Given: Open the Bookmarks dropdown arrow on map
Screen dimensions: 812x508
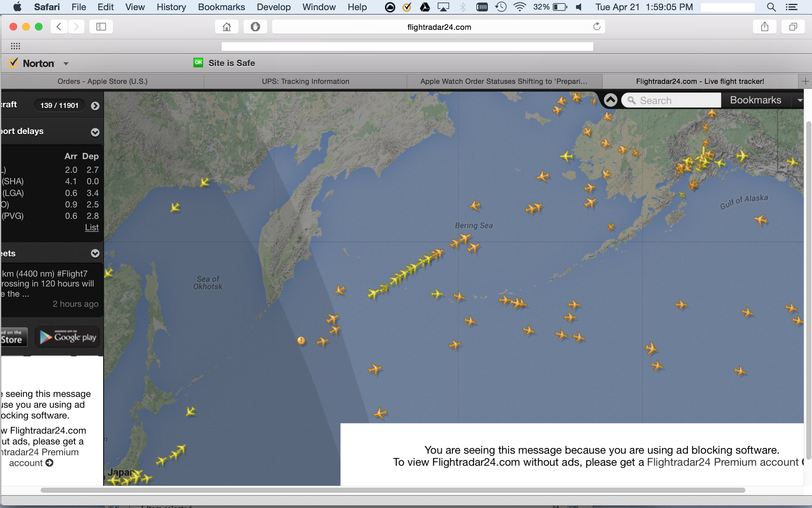Looking at the screenshot, I should [800, 100].
